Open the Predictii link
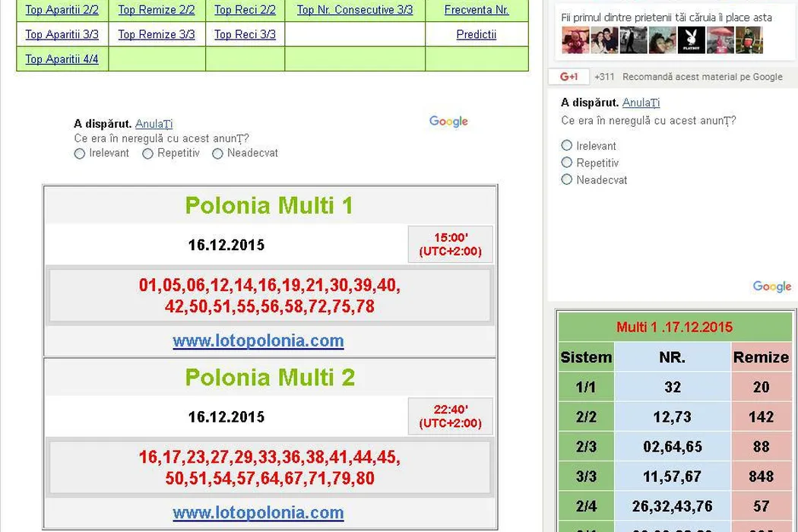798x532 pixels. pos(477,34)
